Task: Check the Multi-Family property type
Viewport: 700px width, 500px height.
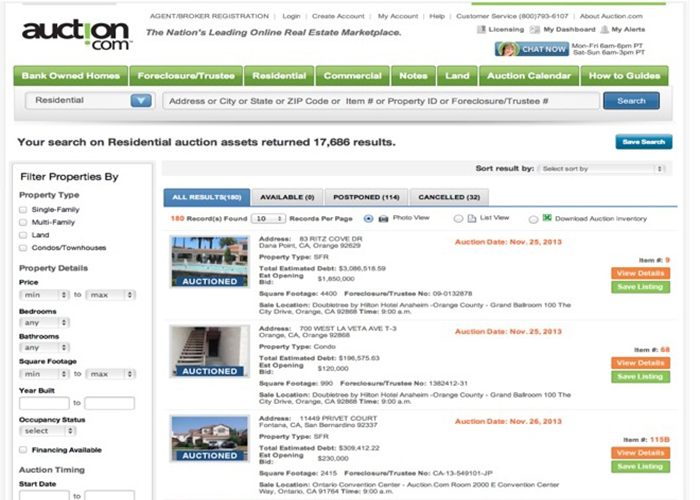Action: 23,222
